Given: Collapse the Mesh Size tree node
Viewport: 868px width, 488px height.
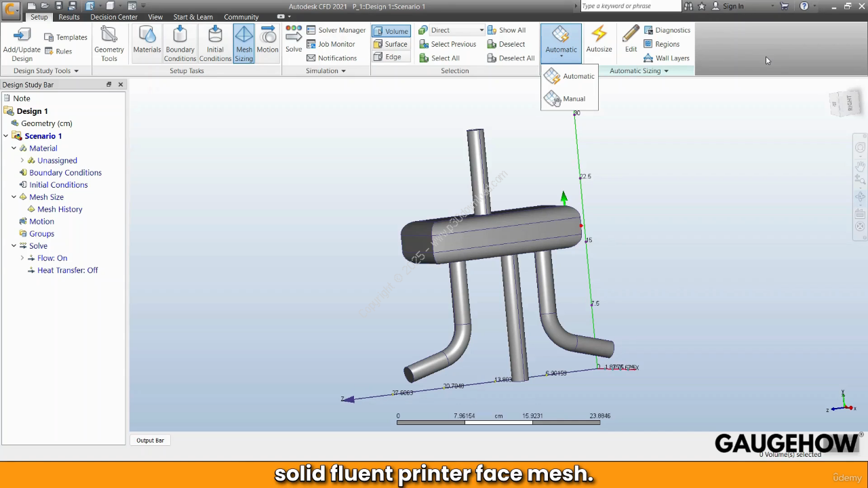Looking at the screenshot, I should (14, 197).
